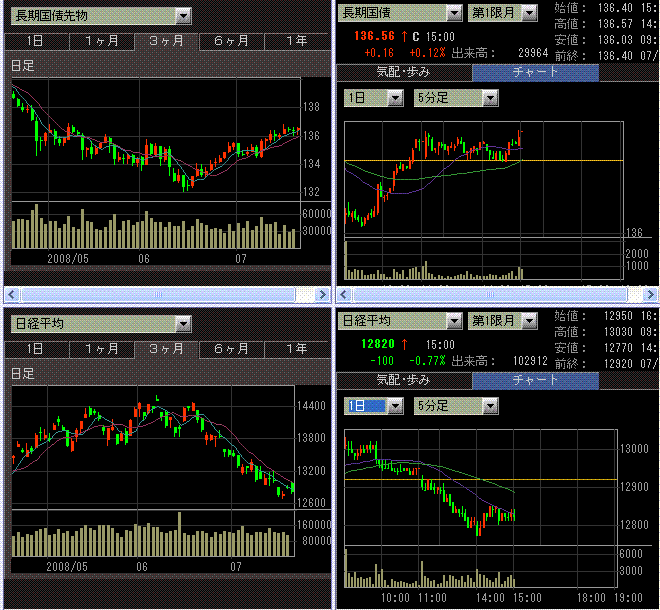This screenshot has height=610, width=660.
Task: Switch to the 1日 tab in the Nikkei daily chart
Action: click(x=35, y=349)
